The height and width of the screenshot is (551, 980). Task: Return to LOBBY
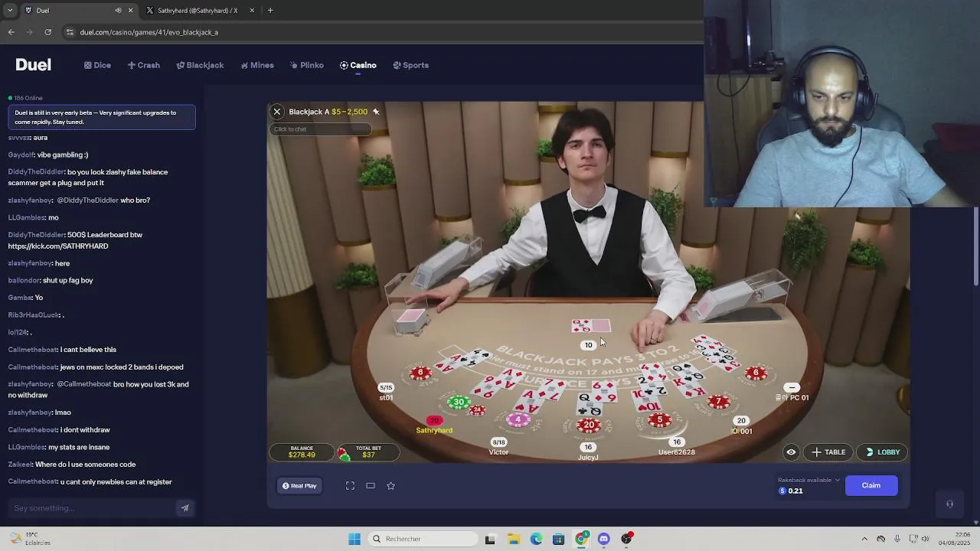point(882,452)
